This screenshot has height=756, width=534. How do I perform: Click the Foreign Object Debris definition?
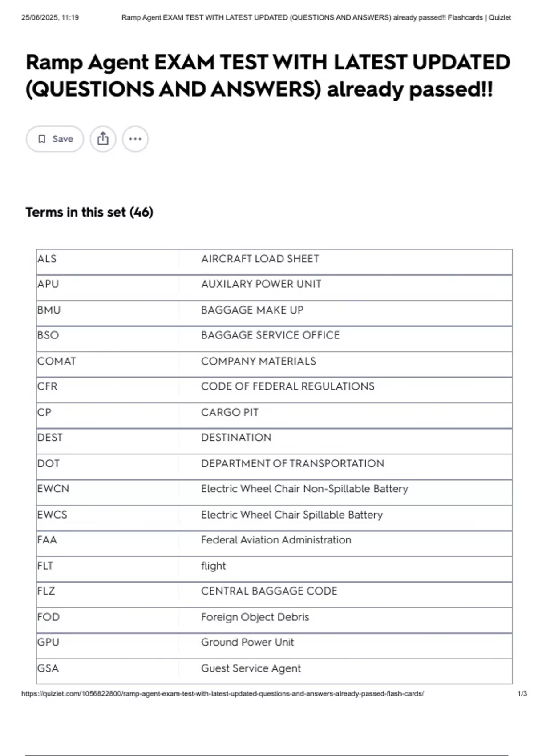pos(255,617)
